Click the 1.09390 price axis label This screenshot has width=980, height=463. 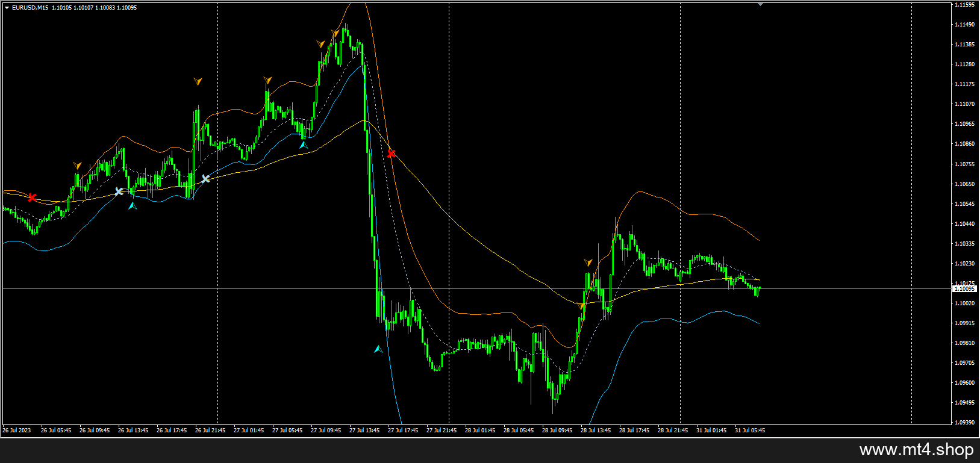click(x=965, y=423)
